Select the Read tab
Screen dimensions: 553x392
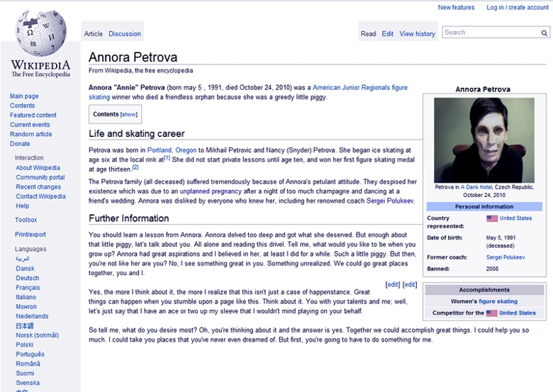point(368,34)
